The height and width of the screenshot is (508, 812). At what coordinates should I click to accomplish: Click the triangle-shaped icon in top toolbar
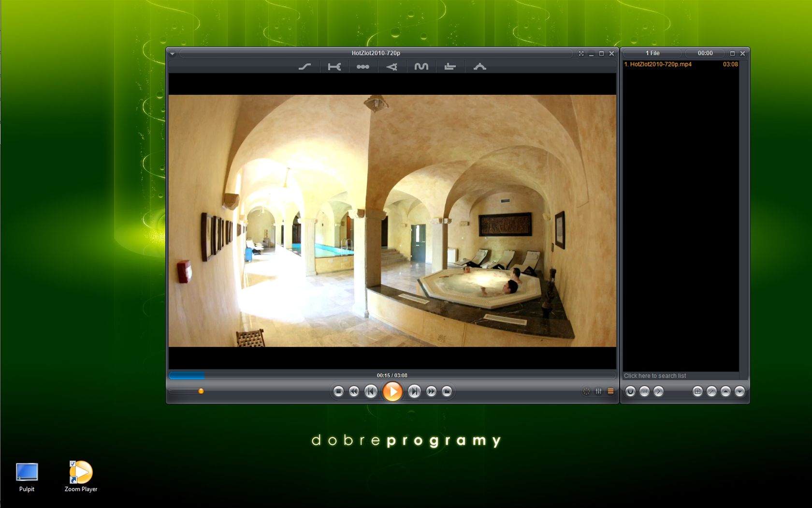pos(392,67)
